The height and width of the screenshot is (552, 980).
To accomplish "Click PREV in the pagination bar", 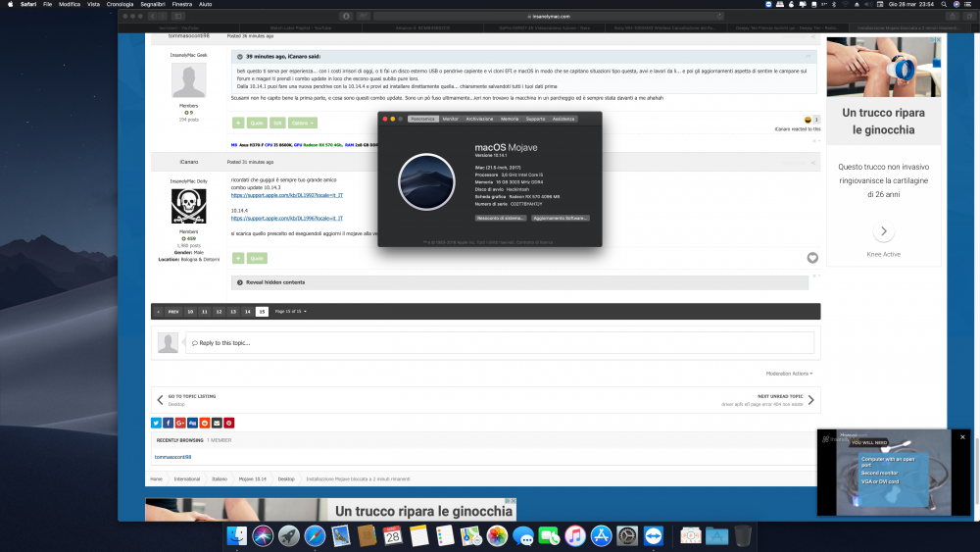I will click(173, 312).
